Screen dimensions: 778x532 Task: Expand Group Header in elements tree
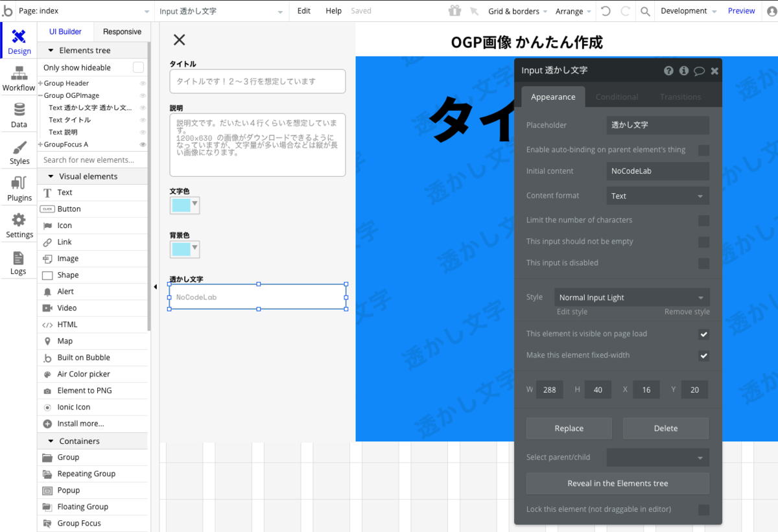pyautogui.click(x=40, y=84)
